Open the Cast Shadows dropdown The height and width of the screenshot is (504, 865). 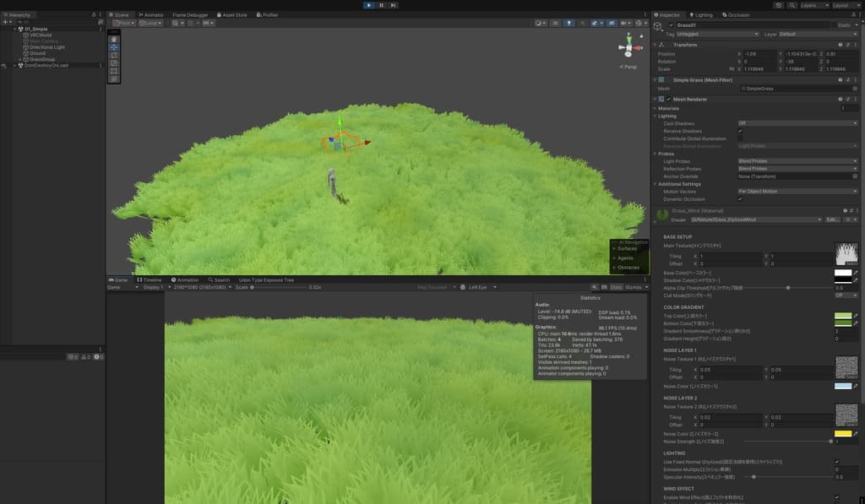(797, 123)
